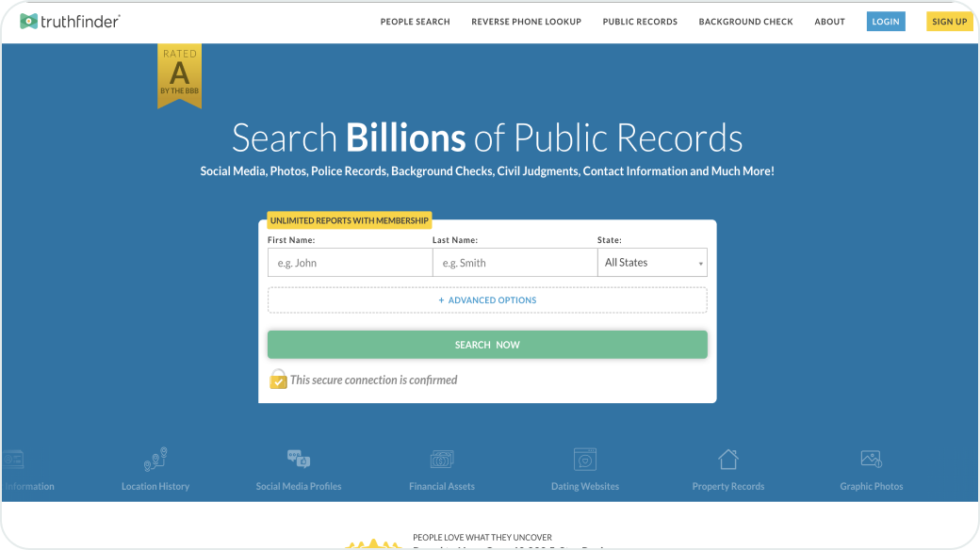The height and width of the screenshot is (550, 980).
Task: Expand the Advanced Options section
Action: (487, 299)
